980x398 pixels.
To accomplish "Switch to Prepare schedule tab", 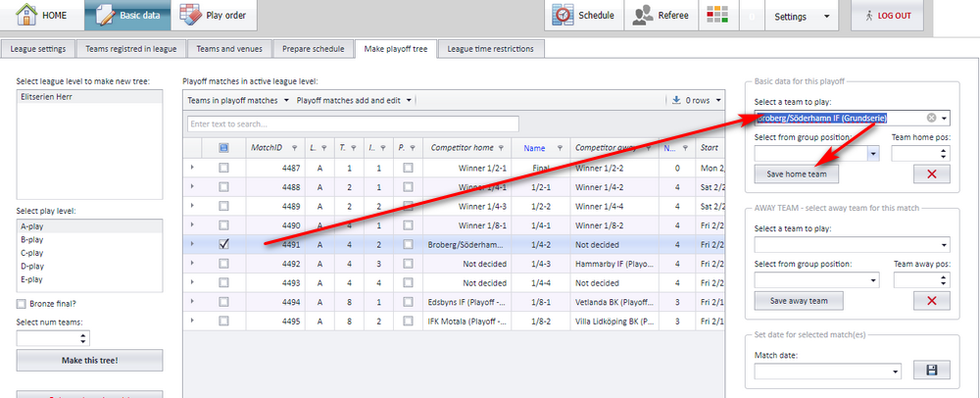I will [x=314, y=49].
